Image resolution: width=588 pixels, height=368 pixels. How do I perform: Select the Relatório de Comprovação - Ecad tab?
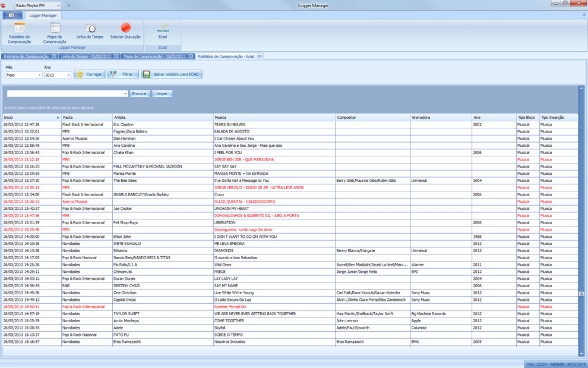226,56
